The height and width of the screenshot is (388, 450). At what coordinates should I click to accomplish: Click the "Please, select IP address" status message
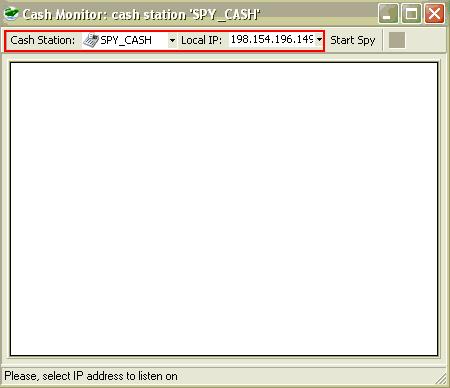click(91, 376)
